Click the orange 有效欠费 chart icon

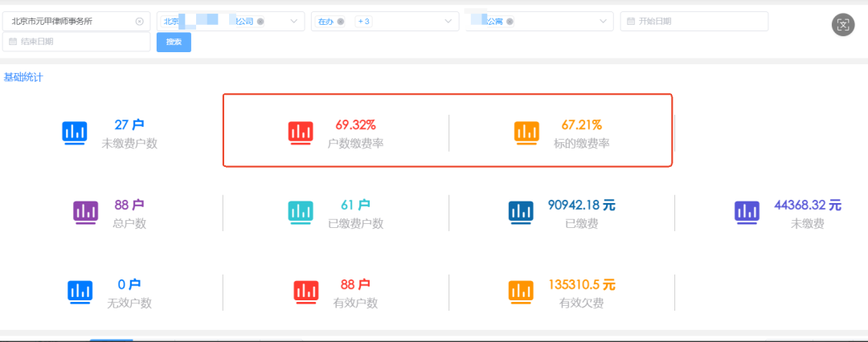click(x=521, y=292)
